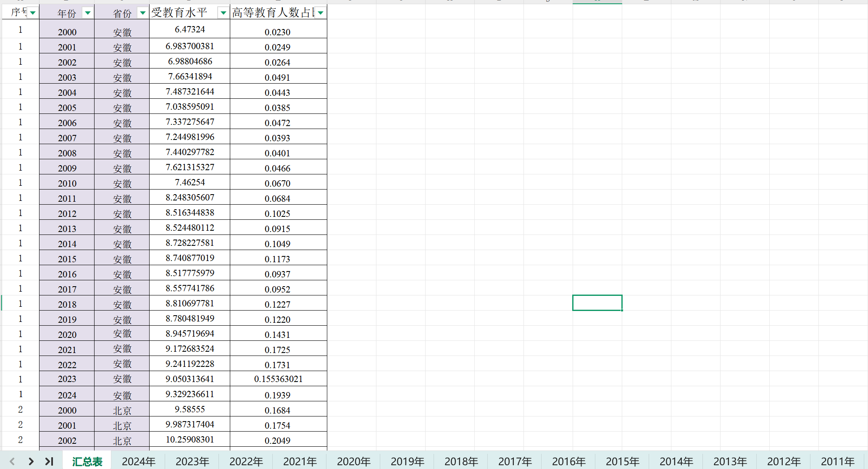The width and height of the screenshot is (868, 469).
Task: Click the cell showing 9.329236611
Action: [189, 394]
